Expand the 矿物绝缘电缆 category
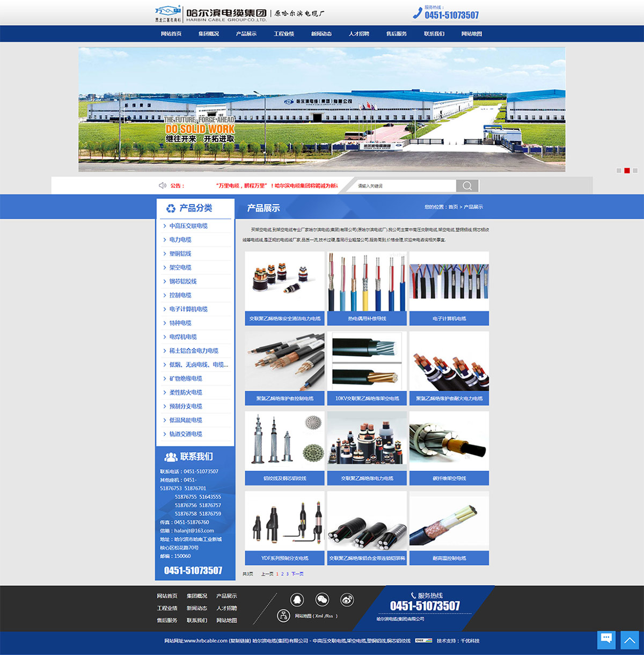644x655 pixels. 186,379
